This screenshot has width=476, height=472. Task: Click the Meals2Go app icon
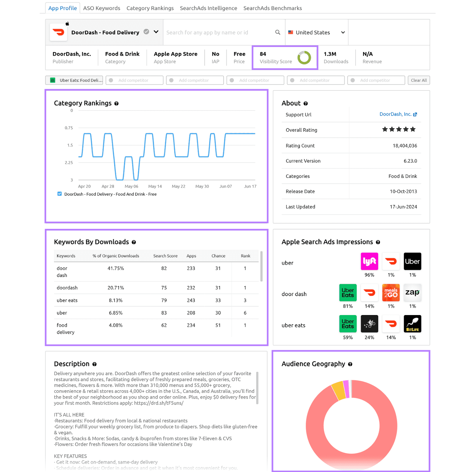[391, 292]
